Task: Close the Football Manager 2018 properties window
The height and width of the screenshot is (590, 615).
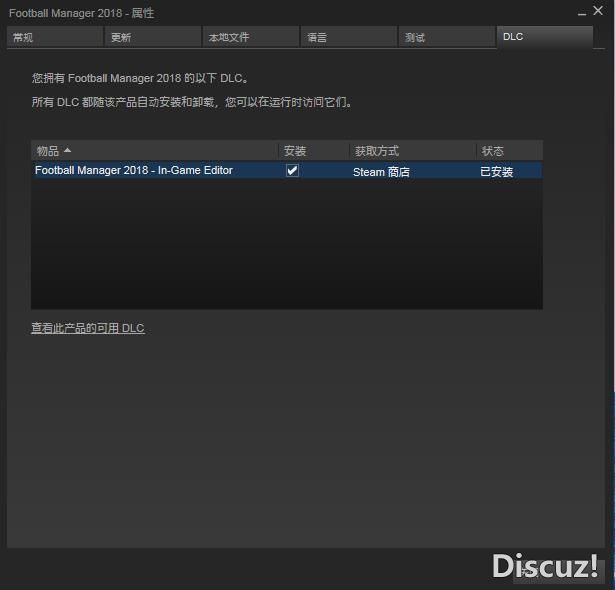Action: [598, 11]
